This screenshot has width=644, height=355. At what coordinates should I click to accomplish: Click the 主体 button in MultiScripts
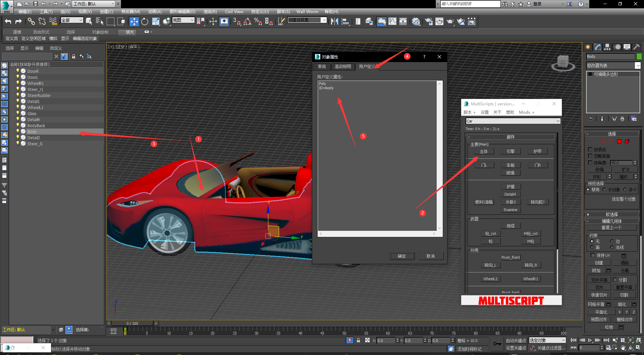484,151
